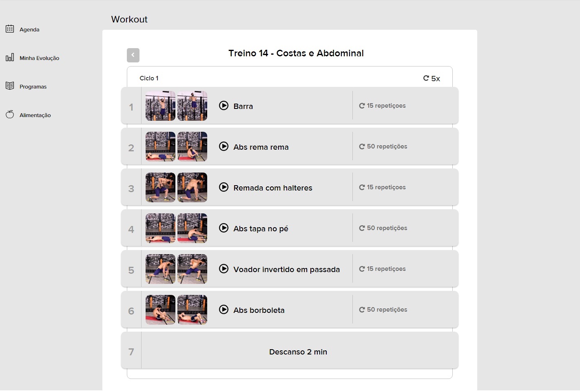580x392 pixels.
Task: Select the Descanso 2 min row
Action: 298,352
